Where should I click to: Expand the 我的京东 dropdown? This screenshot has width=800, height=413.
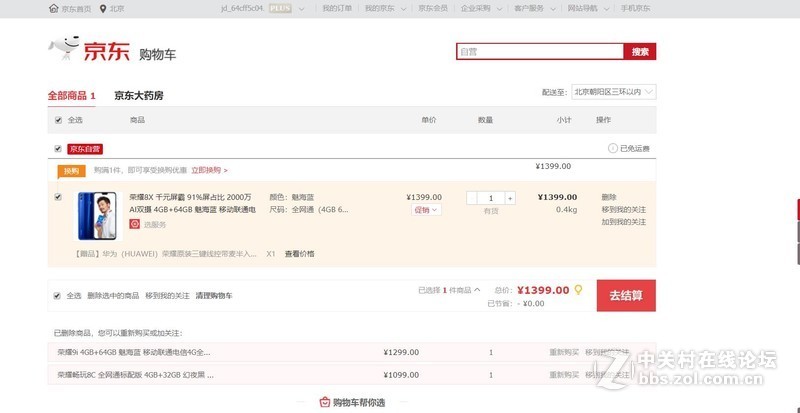tap(404, 9)
